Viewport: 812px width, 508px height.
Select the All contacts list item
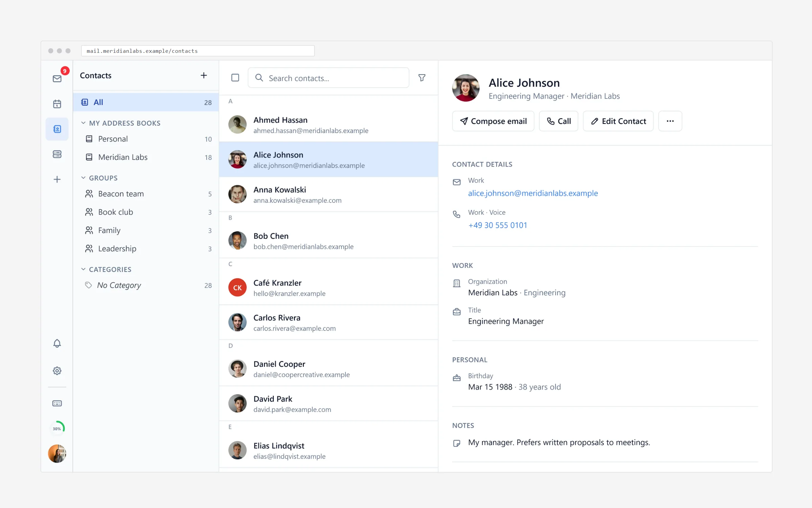click(146, 102)
